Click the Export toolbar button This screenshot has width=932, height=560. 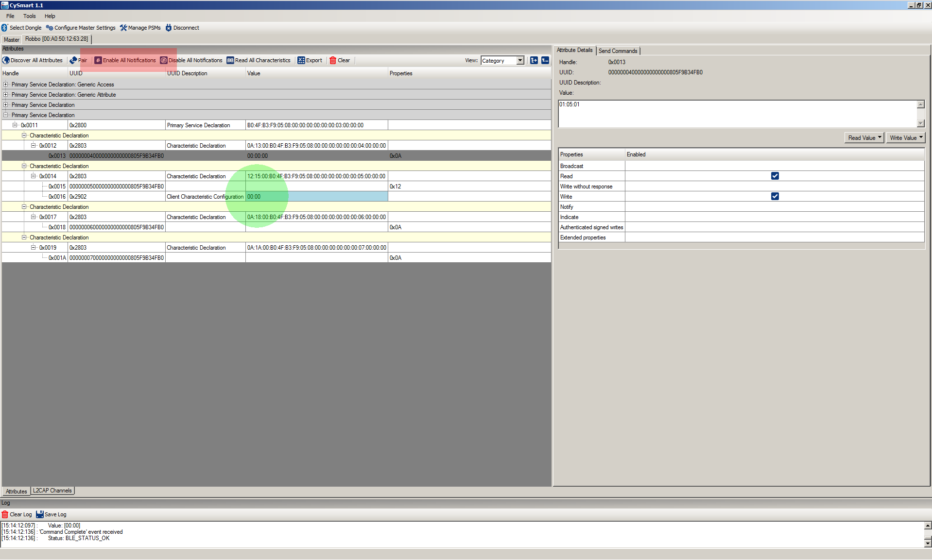[x=310, y=60]
